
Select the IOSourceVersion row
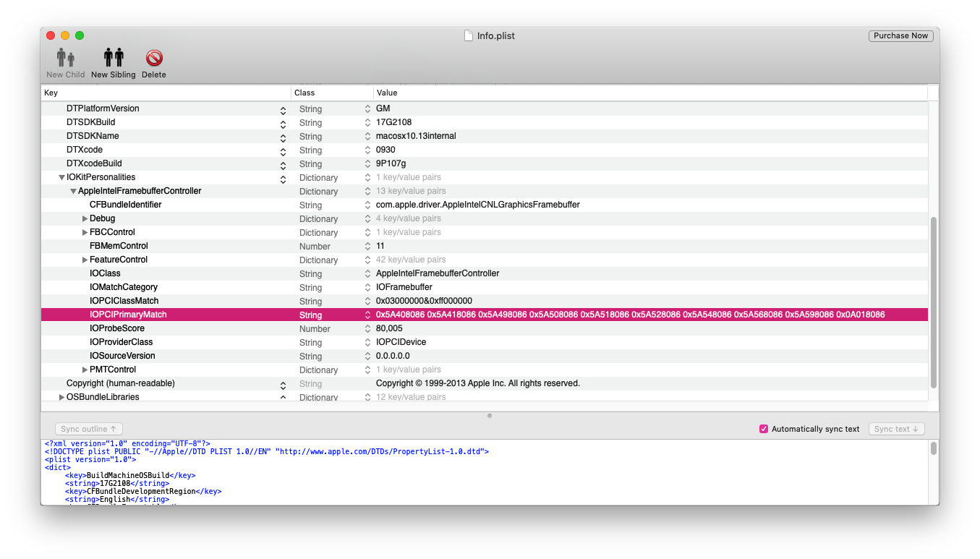click(x=485, y=356)
